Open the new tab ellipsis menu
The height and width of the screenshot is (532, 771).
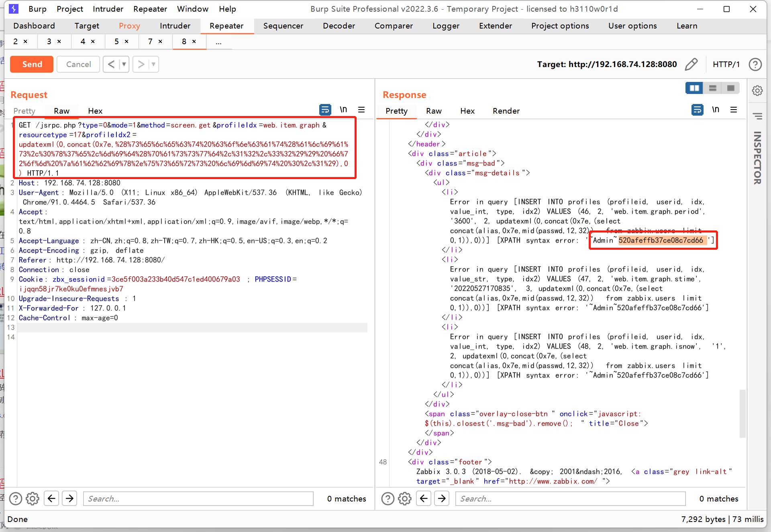218,42
